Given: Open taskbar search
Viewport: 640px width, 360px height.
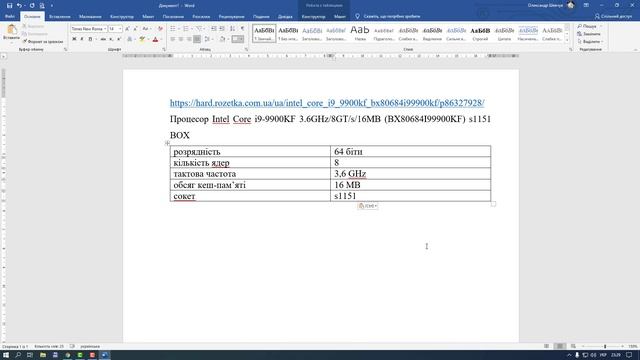Looking at the screenshot, I should pyautogui.click(x=18, y=355).
